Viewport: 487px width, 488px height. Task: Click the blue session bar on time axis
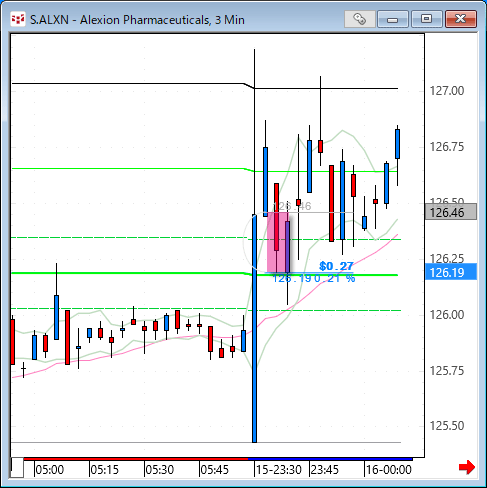click(330, 459)
